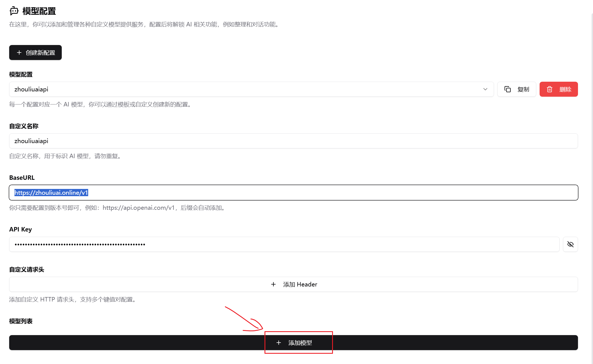Click the plus icon in the 添加模型 bar
The height and width of the screenshot is (364, 593).
click(279, 343)
